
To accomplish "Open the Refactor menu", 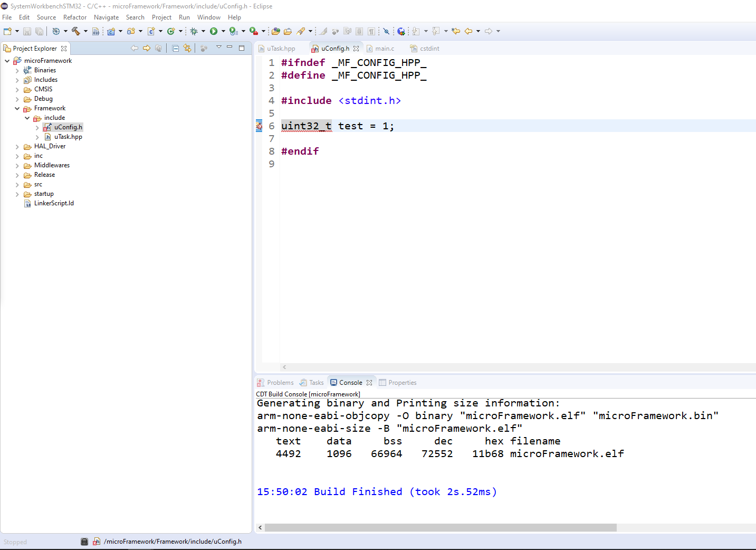I will 74,17.
